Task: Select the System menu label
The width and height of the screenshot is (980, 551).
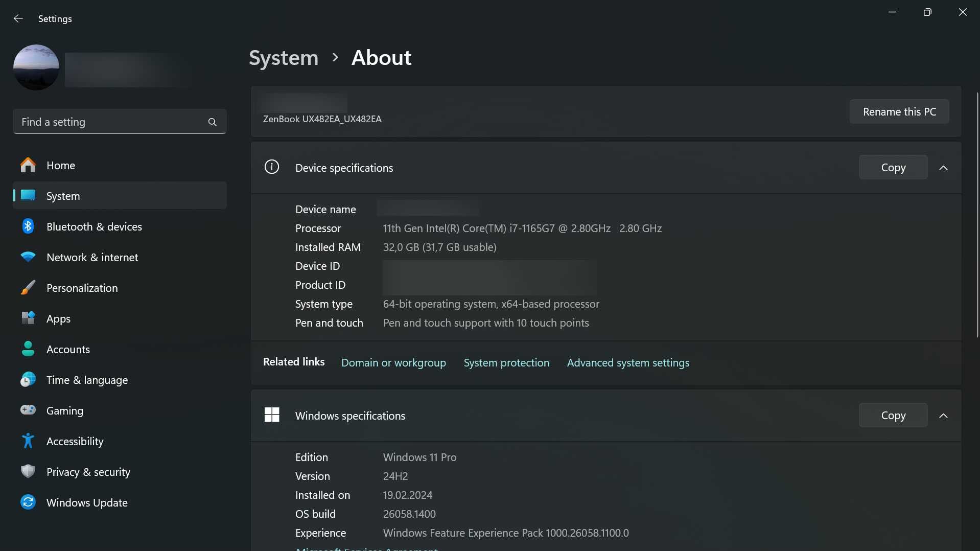Action: pyautogui.click(x=63, y=196)
